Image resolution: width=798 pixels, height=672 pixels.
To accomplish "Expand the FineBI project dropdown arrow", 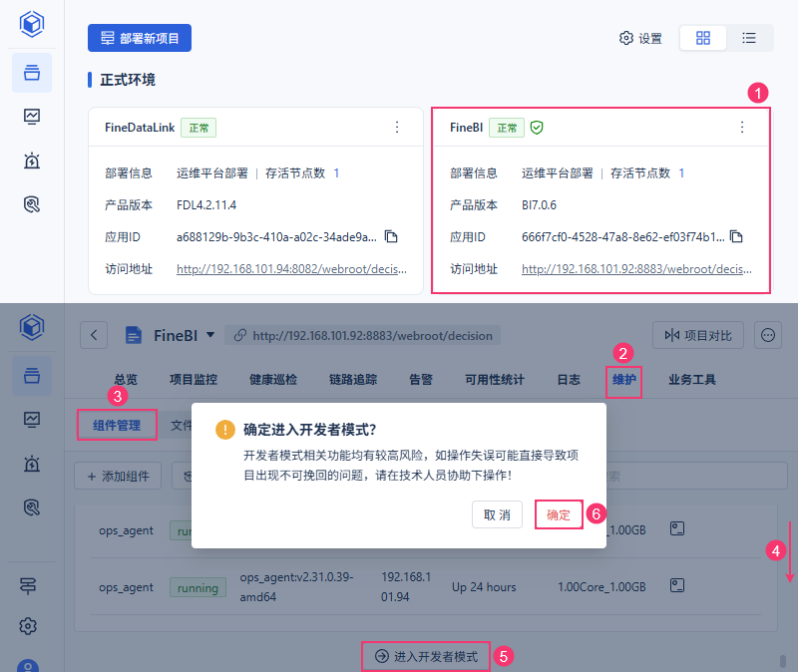I will click(210, 335).
